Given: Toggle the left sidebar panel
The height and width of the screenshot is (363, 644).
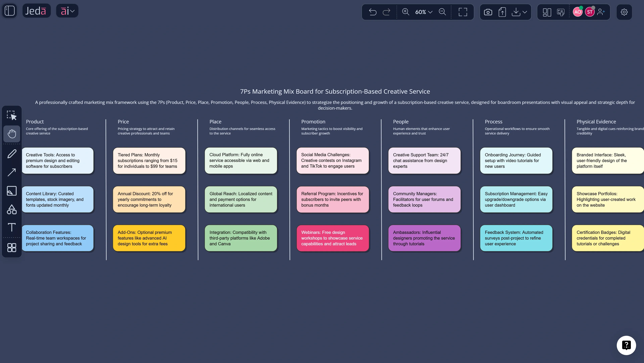Looking at the screenshot, I should pyautogui.click(x=9, y=10).
